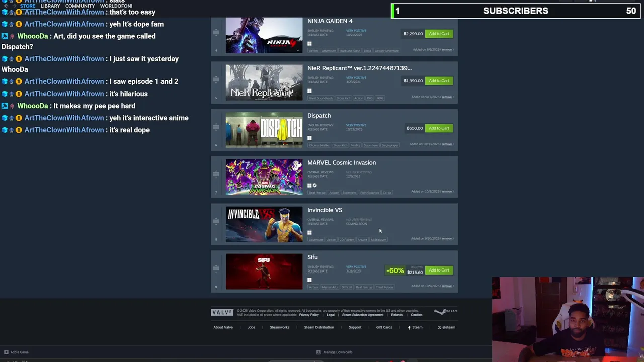The image size is (644, 362).
Task: Remove MARVEL Cosmic Invasion from wishlist
Action: click(x=447, y=192)
